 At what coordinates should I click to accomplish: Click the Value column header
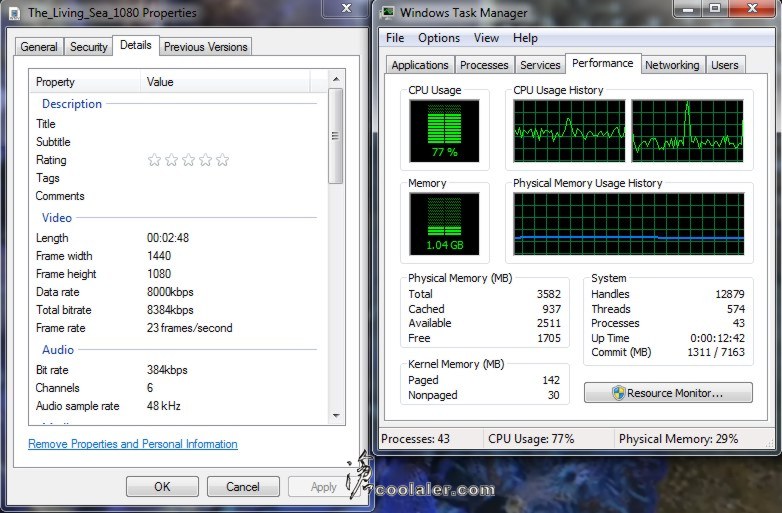225,82
